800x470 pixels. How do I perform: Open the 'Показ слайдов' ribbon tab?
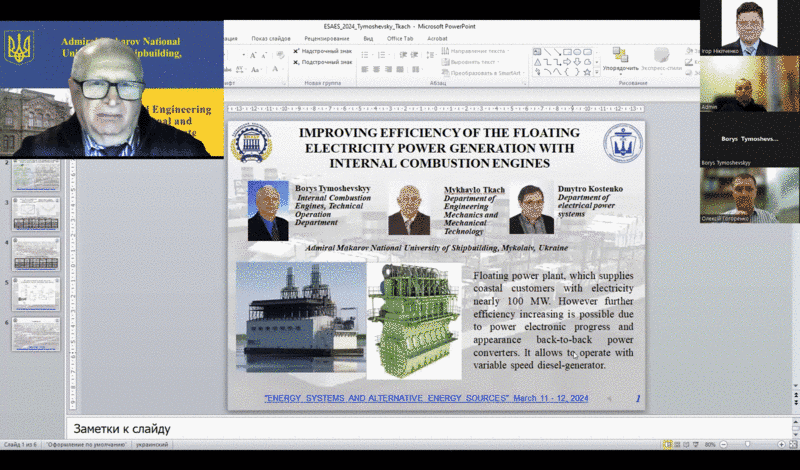tap(271, 38)
